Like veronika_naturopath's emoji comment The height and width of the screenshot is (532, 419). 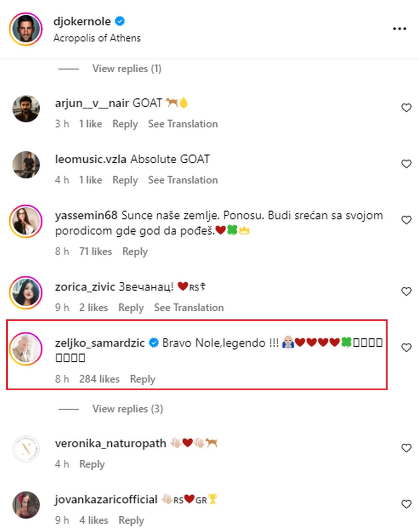click(x=406, y=448)
